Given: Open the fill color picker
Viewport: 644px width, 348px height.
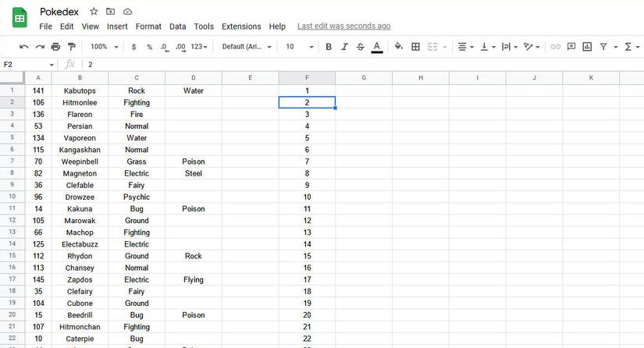Looking at the screenshot, I should [x=398, y=47].
